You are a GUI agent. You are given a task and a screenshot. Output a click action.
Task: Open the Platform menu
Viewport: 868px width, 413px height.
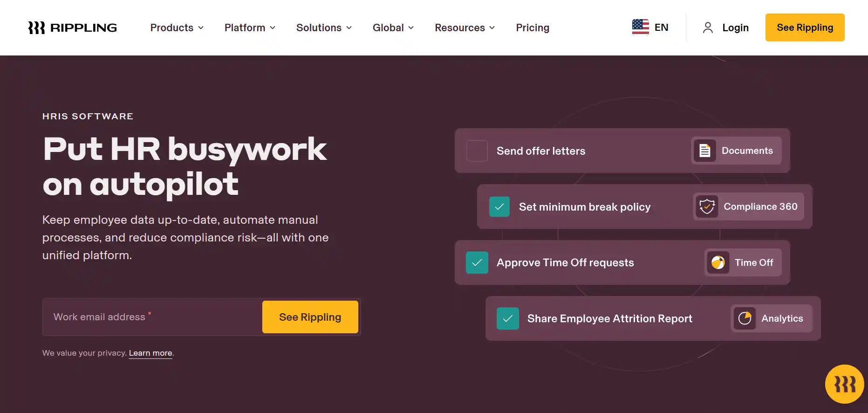(x=250, y=28)
